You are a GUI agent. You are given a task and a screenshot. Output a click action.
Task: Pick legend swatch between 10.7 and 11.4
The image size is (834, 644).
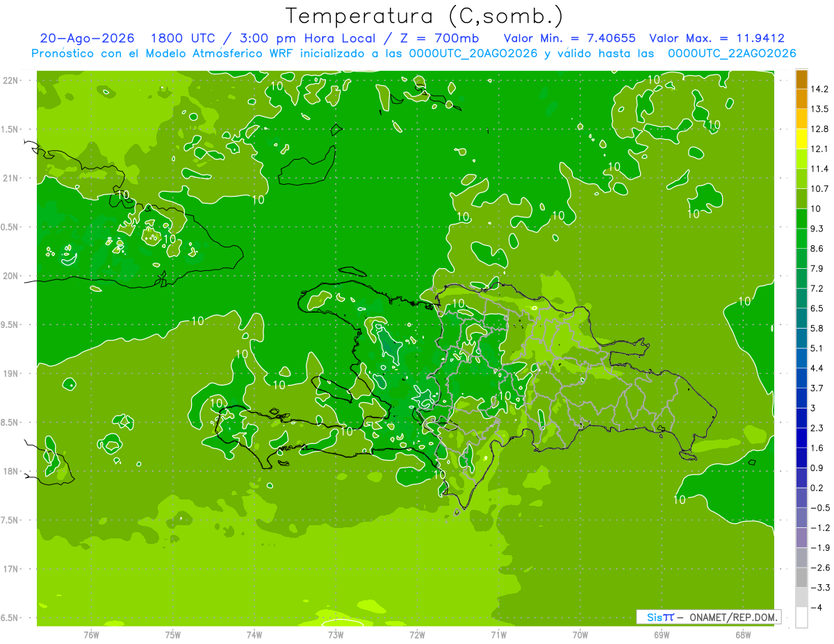tap(801, 179)
